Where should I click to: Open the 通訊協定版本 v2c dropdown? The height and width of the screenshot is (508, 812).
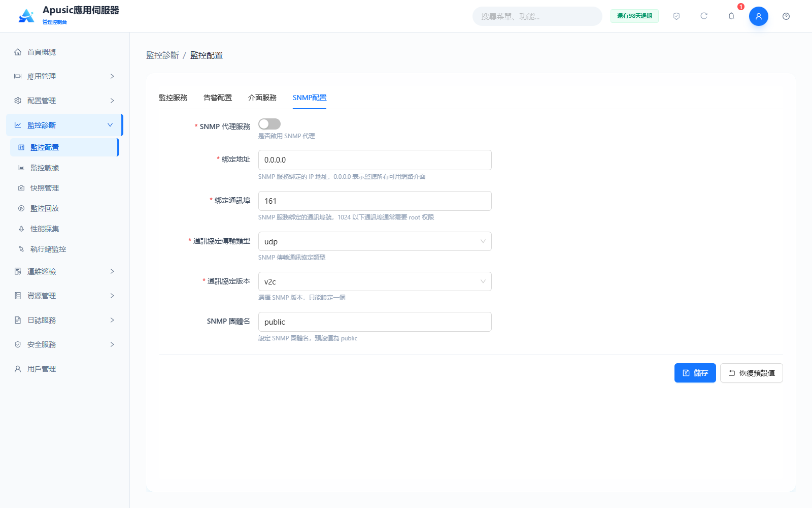pyautogui.click(x=375, y=281)
